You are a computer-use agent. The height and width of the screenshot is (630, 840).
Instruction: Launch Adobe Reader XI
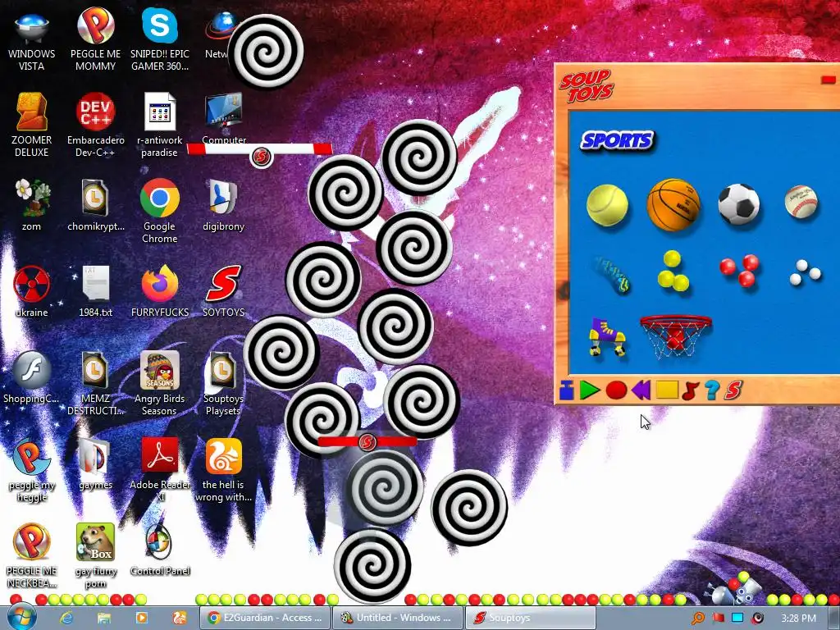[160, 470]
